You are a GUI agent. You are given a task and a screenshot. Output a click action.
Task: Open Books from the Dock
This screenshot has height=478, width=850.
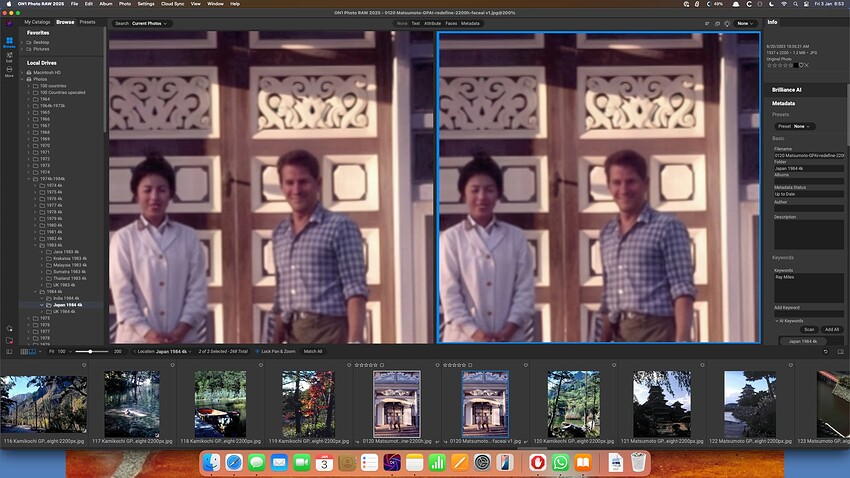coord(583,462)
